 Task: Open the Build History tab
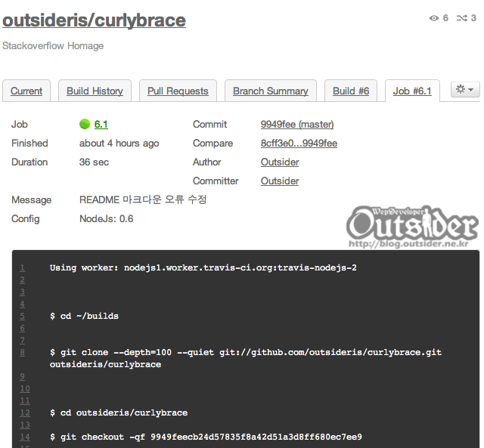(x=95, y=91)
